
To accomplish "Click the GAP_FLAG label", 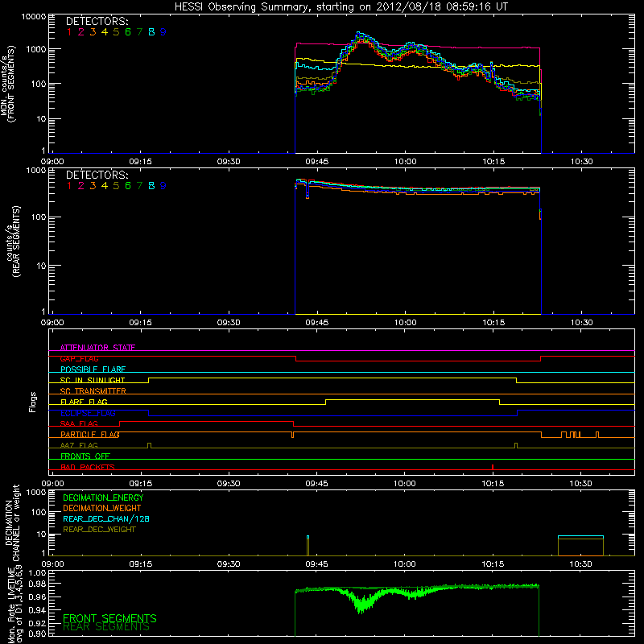I will point(79,358).
